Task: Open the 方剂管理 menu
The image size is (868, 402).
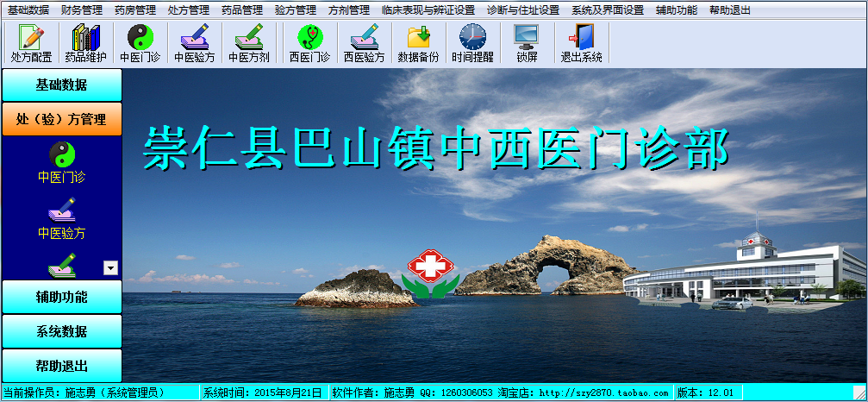Action: click(349, 10)
